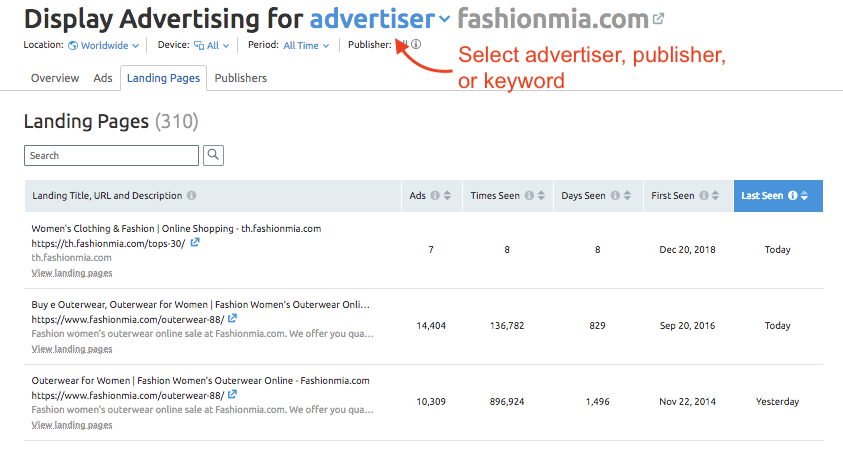Click the magnifier search button
The width and height of the screenshot is (843, 452).
(213, 155)
